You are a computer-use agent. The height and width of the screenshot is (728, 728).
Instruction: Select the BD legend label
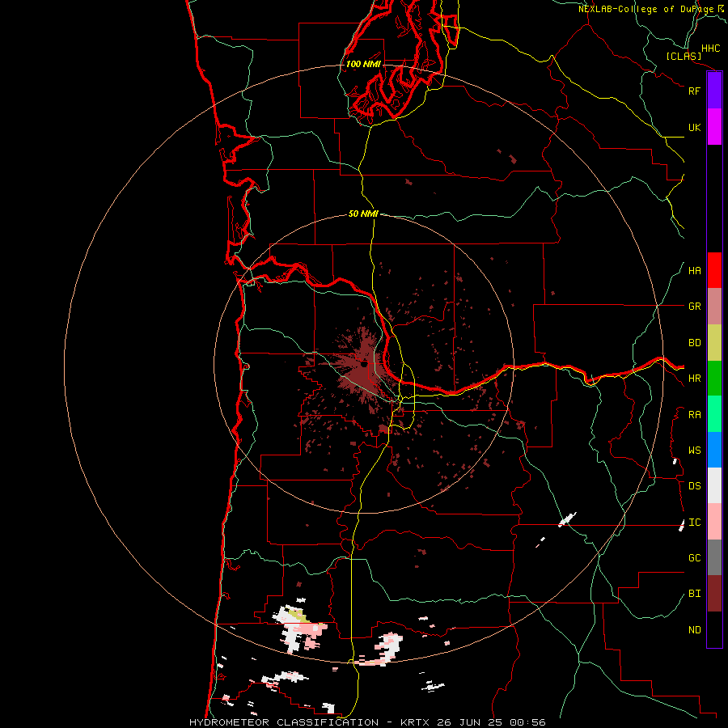pos(694,343)
